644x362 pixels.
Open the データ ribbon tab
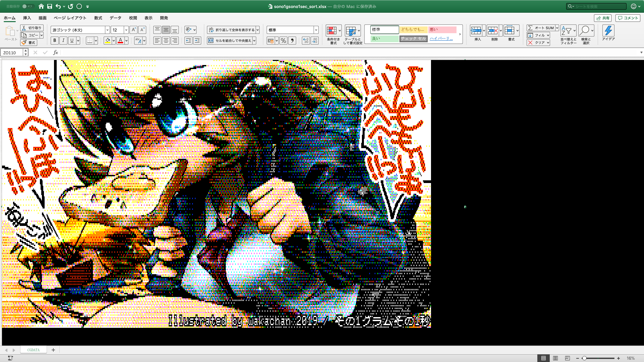click(x=115, y=18)
